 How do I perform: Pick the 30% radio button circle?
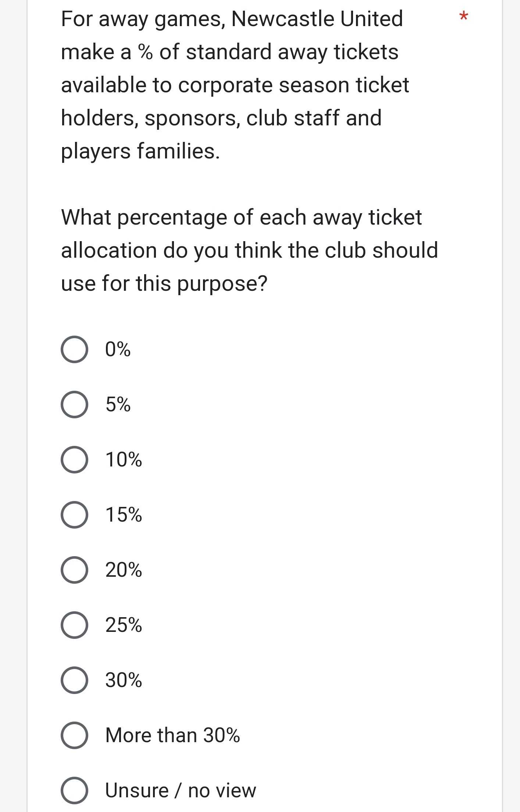click(x=74, y=680)
